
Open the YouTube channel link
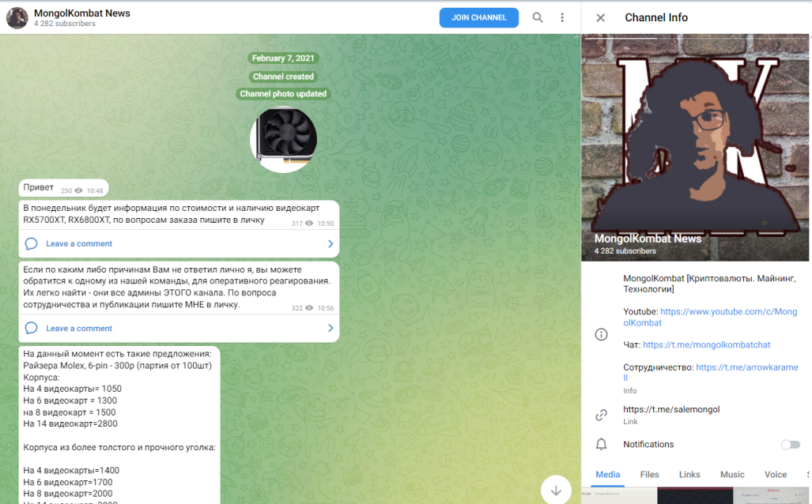click(x=711, y=318)
